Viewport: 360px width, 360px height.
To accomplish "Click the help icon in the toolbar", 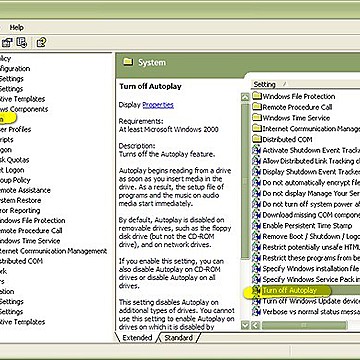I will [41, 42].
